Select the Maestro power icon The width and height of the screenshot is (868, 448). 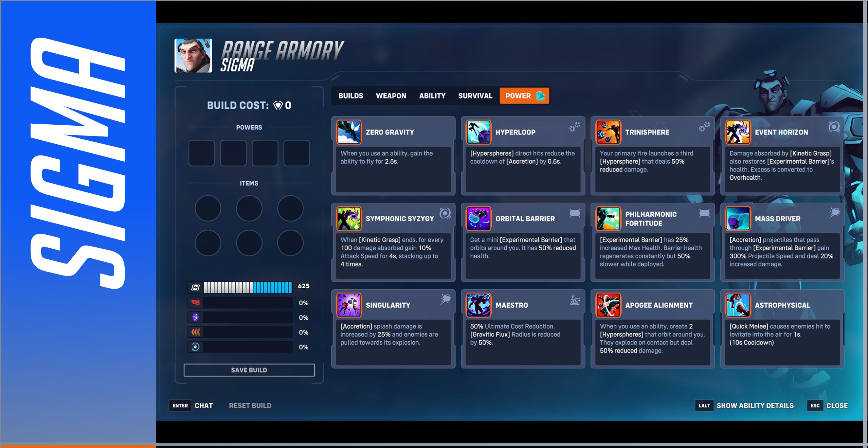click(x=479, y=305)
